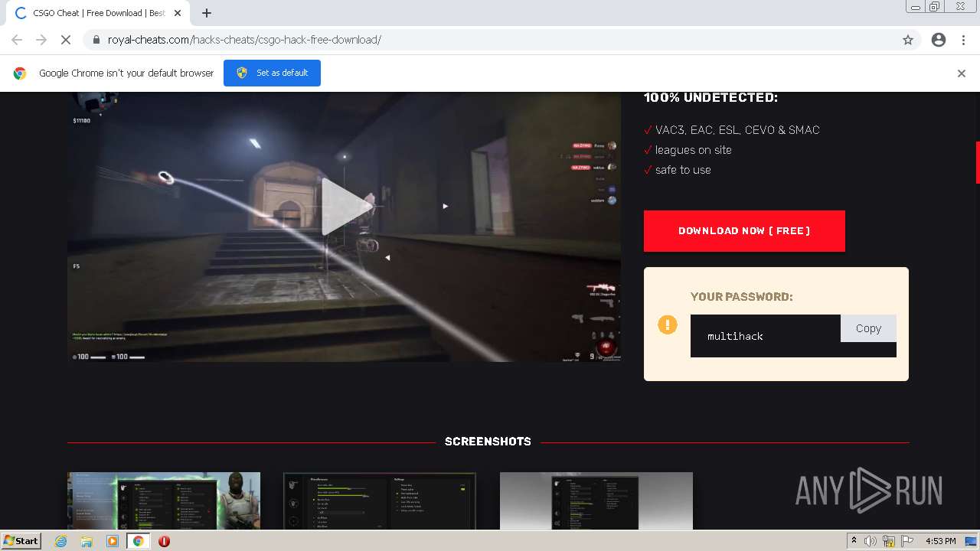Image resolution: width=980 pixels, height=551 pixels.
Task: Show hidden system tray icons
Action: [x=854, y=541]
